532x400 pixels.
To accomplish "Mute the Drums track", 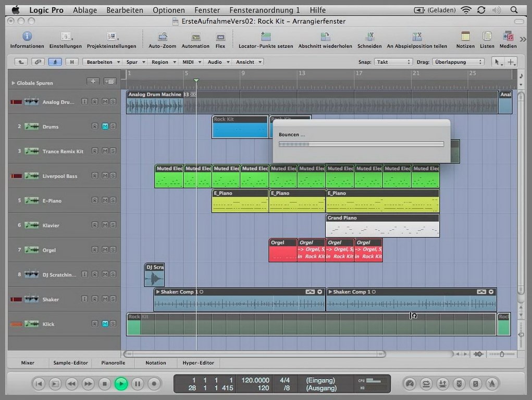I will tap(105, 126).
